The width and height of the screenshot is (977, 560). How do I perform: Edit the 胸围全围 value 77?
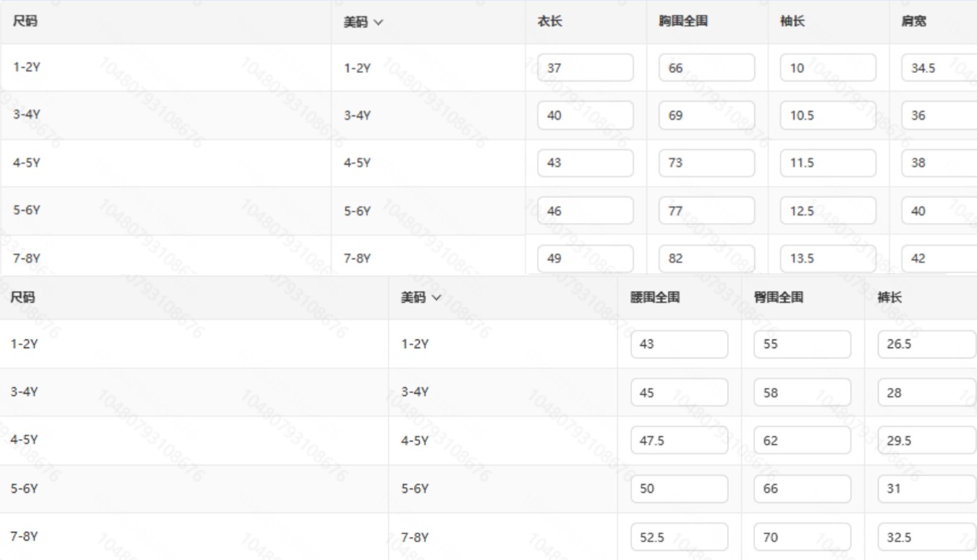[707, 211]
